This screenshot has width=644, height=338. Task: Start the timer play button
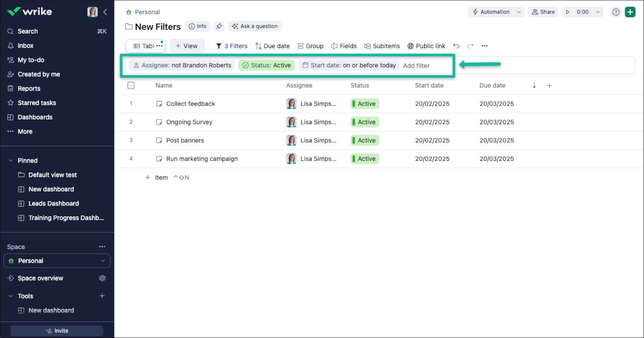pos(568,12)
